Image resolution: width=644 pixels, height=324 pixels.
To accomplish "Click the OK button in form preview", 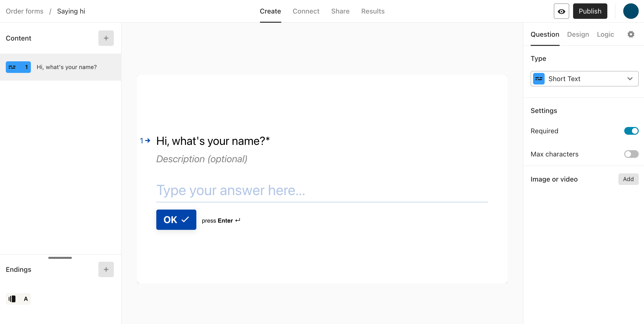I will pos(176,220).
